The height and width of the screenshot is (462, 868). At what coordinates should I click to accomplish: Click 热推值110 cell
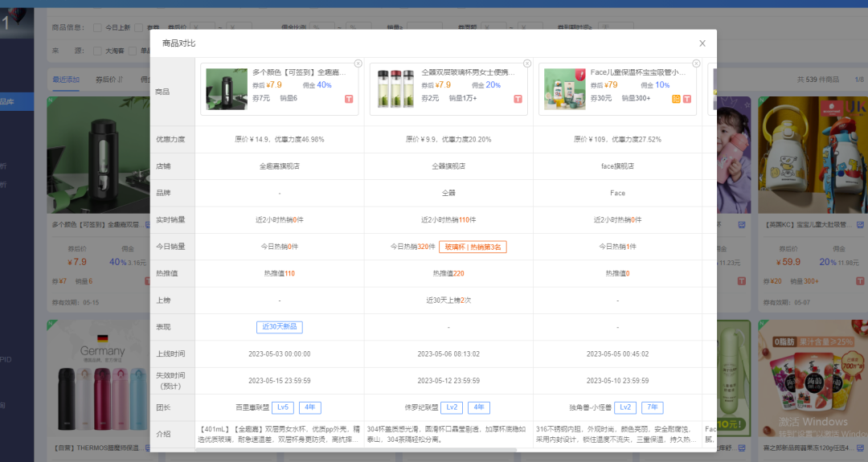(x=280, y=273)
